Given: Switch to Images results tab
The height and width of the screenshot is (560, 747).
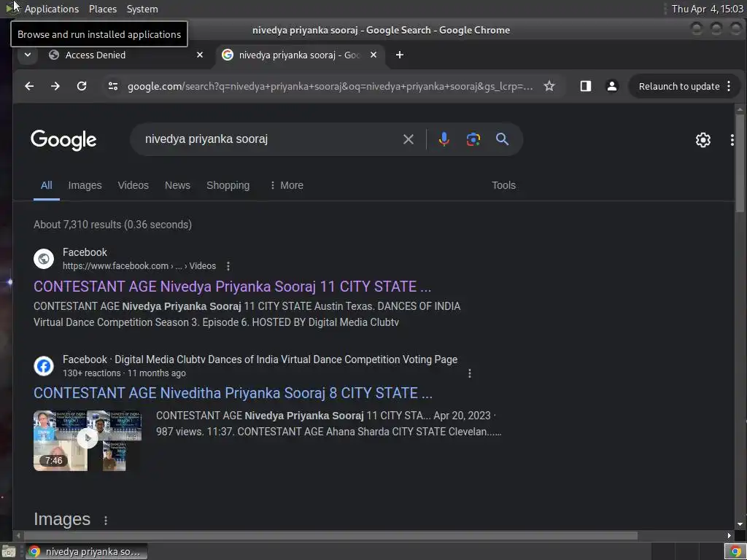Looking at the screenshot, I should (85, 185).
